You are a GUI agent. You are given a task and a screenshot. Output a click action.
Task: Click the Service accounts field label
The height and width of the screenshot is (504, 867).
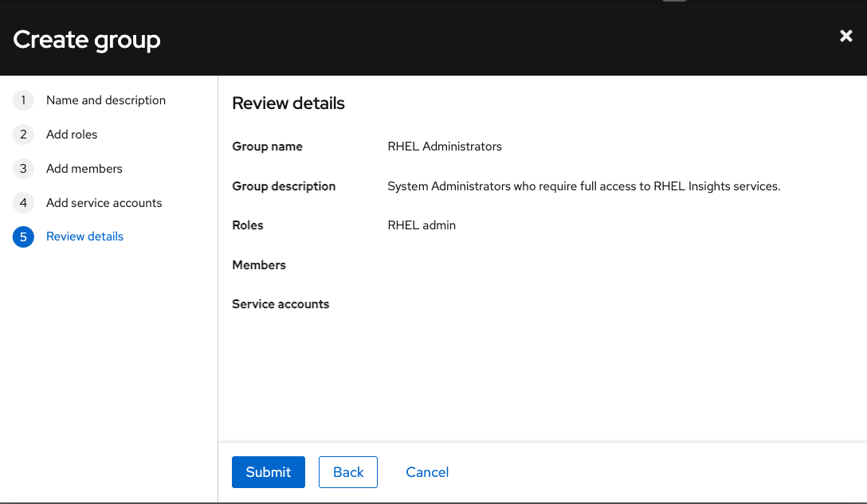pos(280,304)
